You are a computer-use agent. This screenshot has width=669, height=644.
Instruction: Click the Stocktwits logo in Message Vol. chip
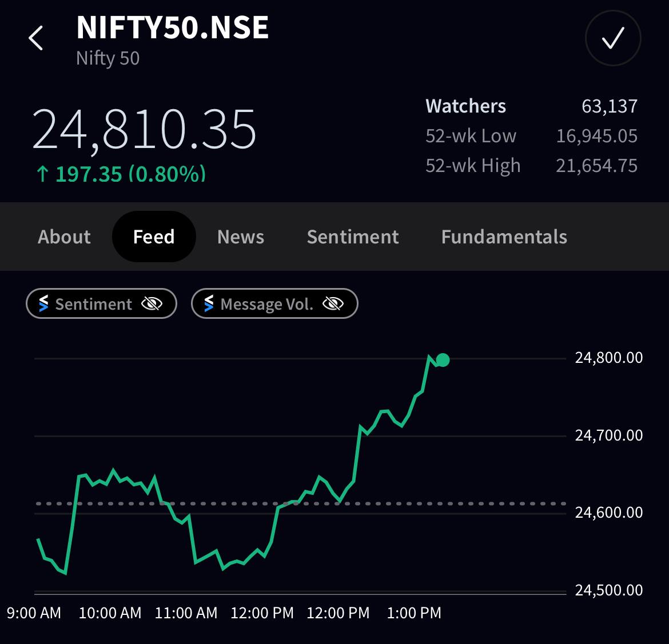208,303
